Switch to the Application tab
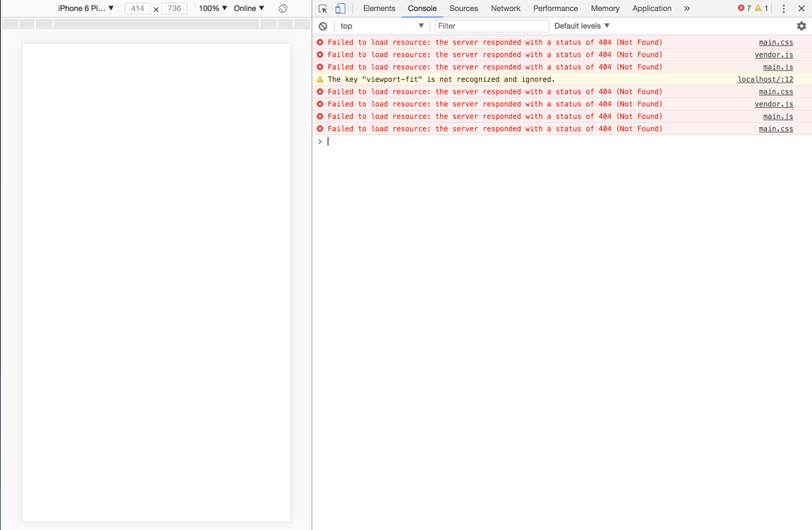 (x=652, y=8)
